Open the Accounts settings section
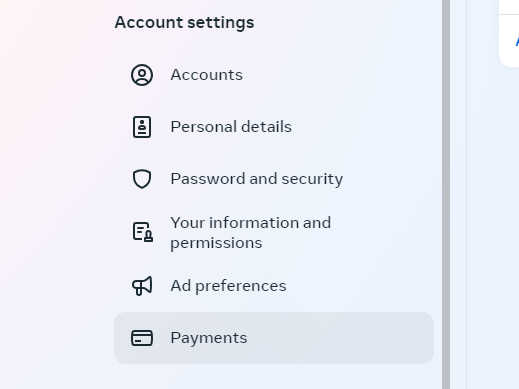Screen dimensions: 519x389 point(274,75)
